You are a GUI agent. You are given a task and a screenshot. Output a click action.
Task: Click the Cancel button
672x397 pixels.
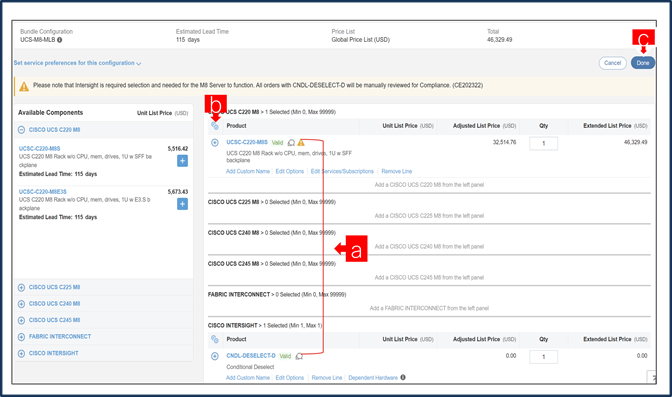(612, 63)
